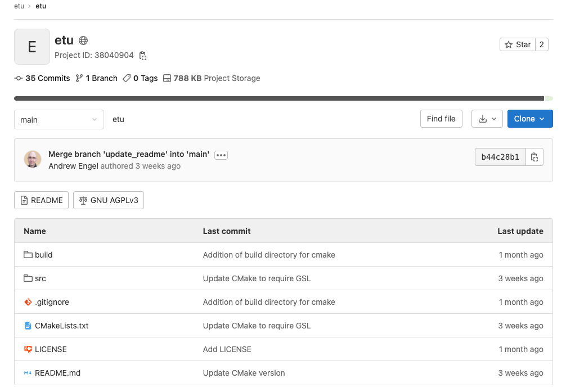Image resolution: width=566 pixels, height=392 pixels.
Task: Copy the project ID with clipboard icon
Action: point(143,56)
